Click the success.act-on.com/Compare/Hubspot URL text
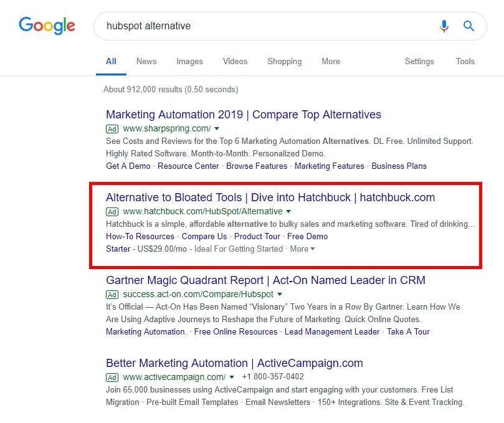The height and width of the screenshot is (423, 504). [198, 295]
